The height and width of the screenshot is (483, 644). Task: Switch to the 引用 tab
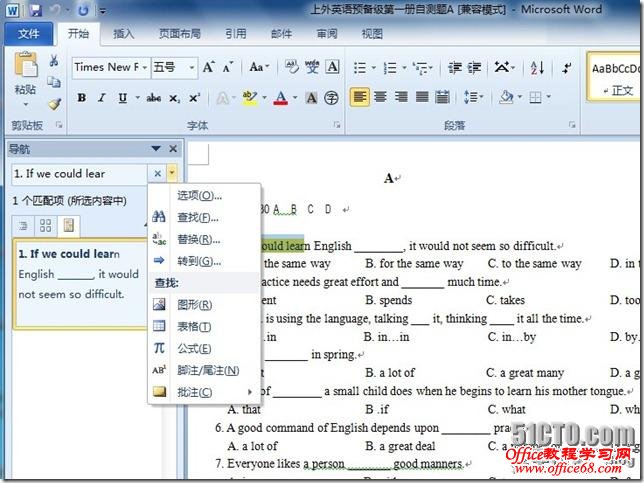pos(236,34)
